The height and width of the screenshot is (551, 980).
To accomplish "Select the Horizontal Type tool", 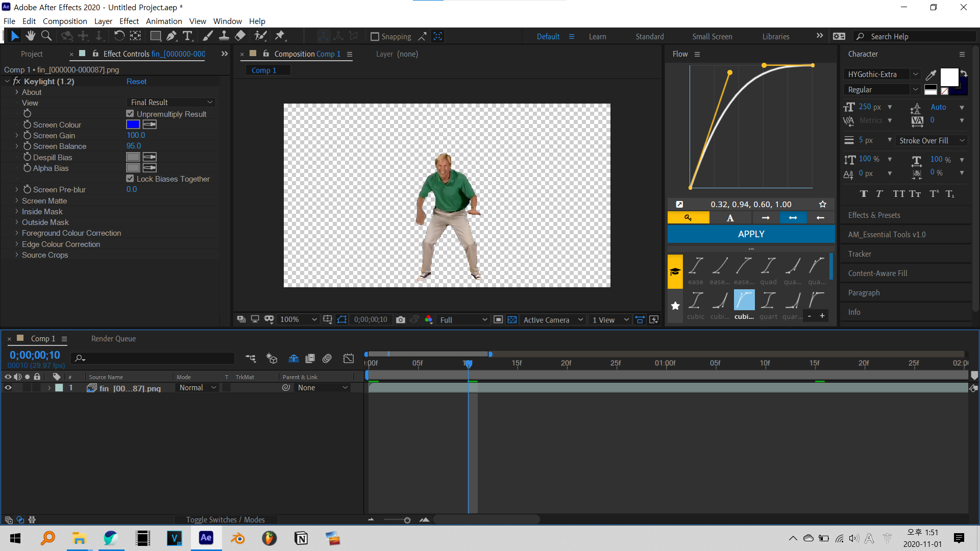I will tap(187, 36).
